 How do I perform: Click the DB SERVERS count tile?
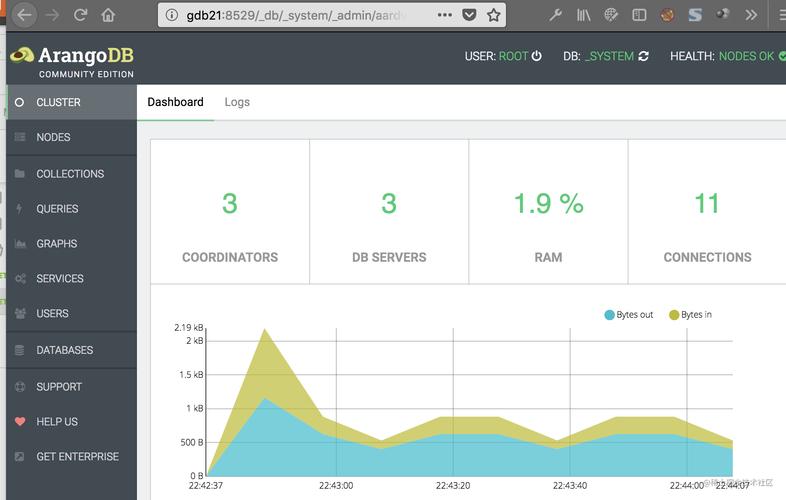[x=389, y=212]
